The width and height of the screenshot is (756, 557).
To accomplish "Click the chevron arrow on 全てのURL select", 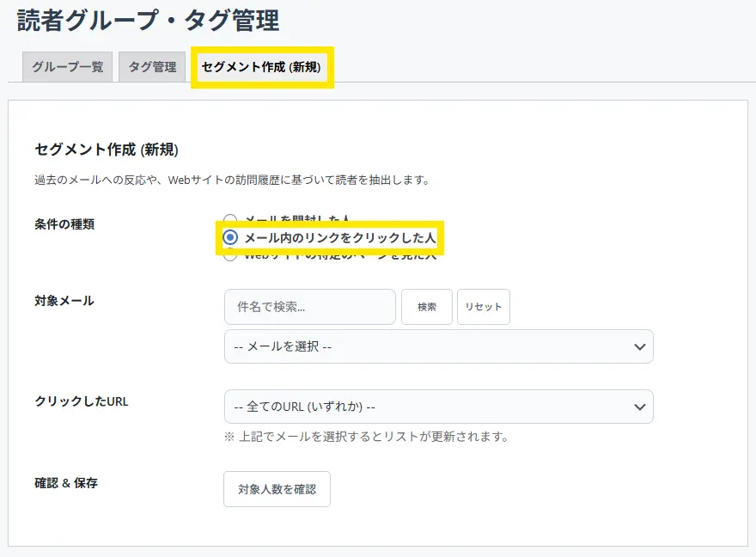I will pyautogui.click(x=638, y=407).
